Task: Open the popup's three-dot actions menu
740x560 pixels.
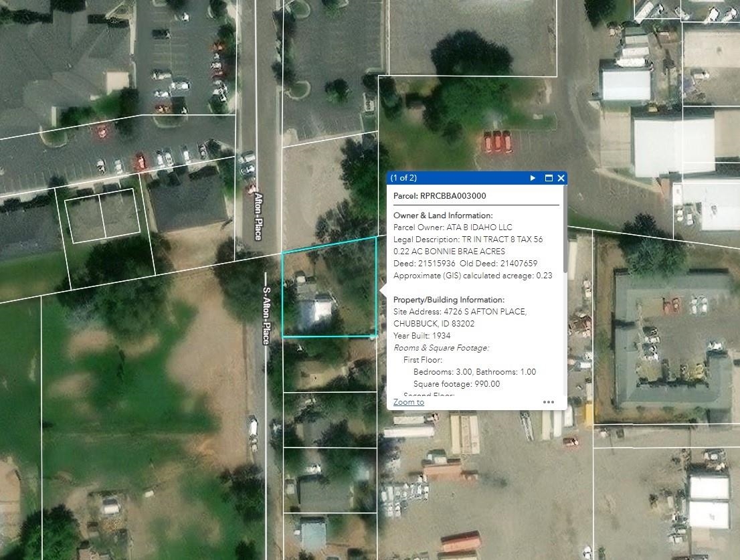Action: 549,402
